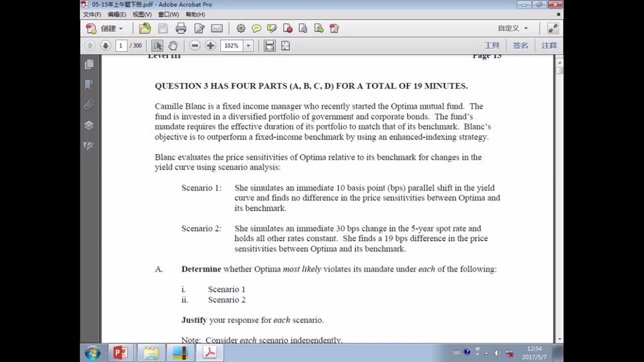Image resolution: width=644 pixels, height=362 pixels.
Task: Activate the Hand pan tool
Action: (x=173, y=46)
